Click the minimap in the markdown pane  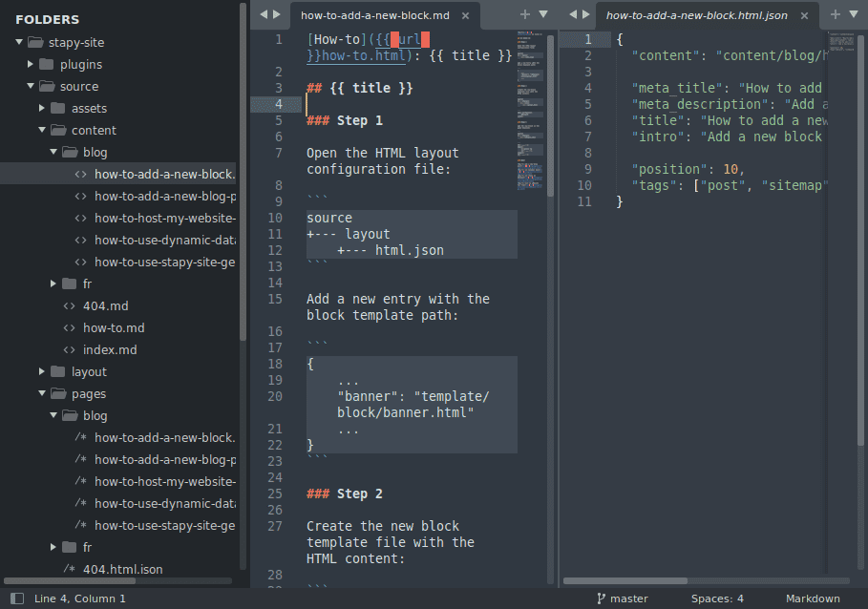point(530,111)
